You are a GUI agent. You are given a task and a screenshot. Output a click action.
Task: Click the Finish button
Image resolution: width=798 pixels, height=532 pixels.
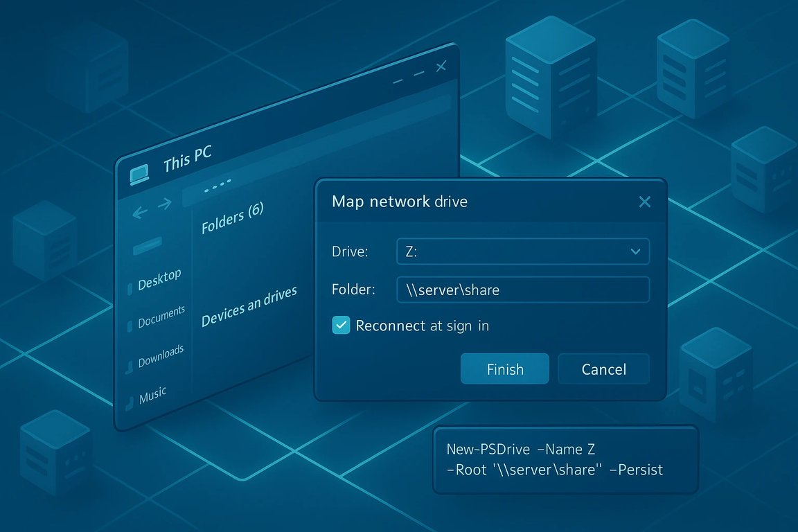(504, 369)
